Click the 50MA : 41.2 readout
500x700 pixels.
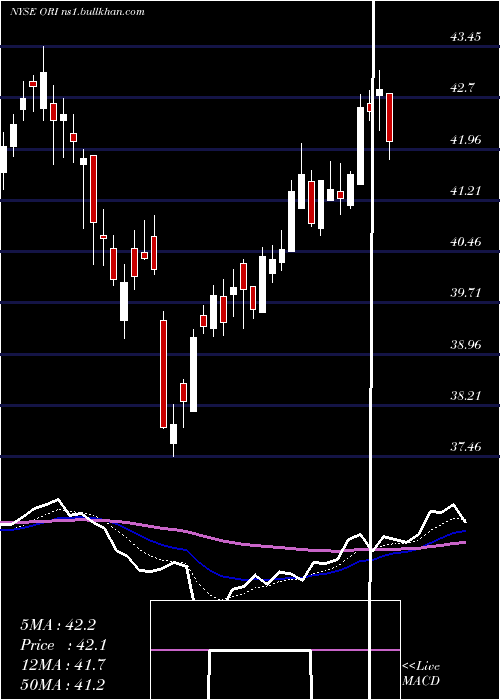(x=63, y=684)
